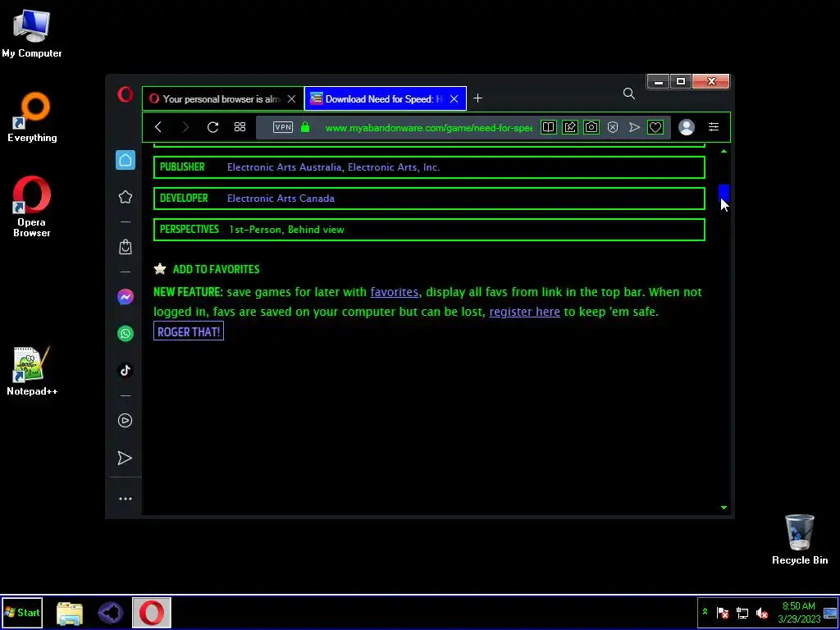
Task: Click the send My Flow arrow icon
Action: [x=634, y=127]
